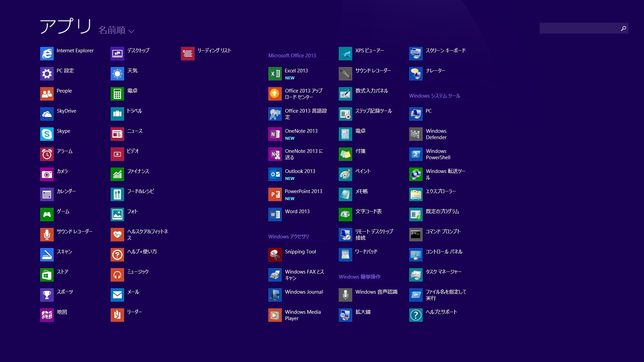Open the Windows Journal label

coord(304,292)
